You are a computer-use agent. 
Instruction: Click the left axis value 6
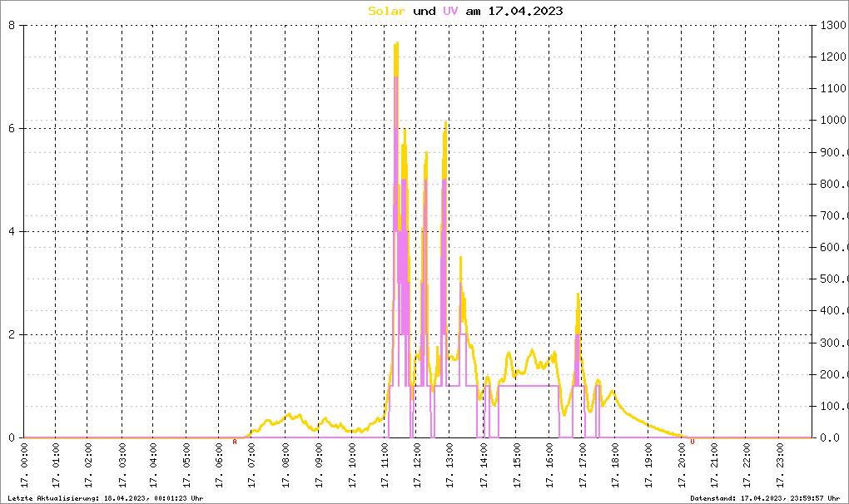[12, 128]
